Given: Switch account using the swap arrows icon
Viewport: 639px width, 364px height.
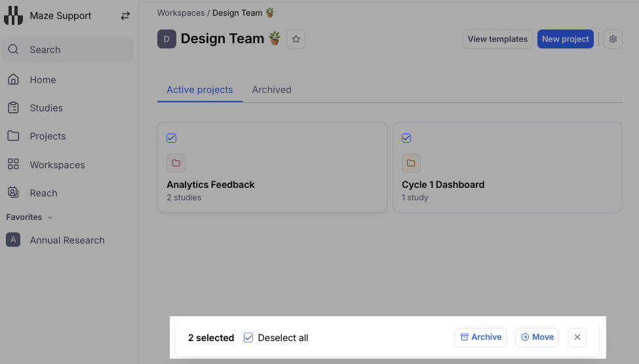Looking at the screenshot, I should click(125, 16).
